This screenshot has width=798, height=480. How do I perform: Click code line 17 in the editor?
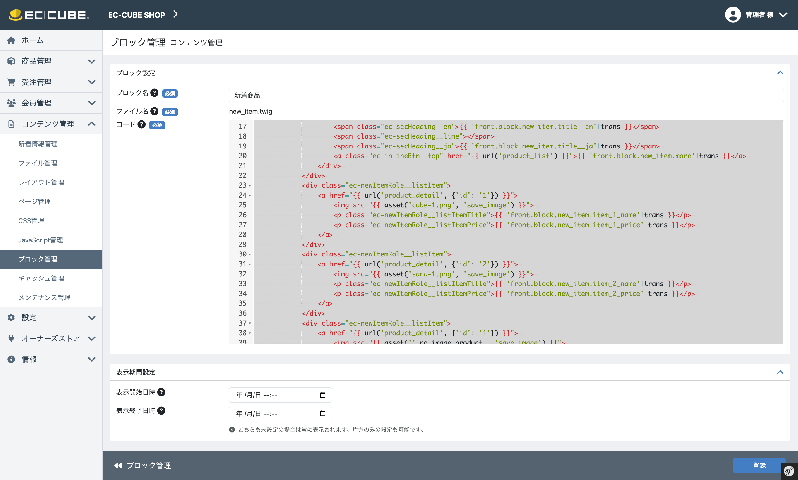click(x=496, y=127)
